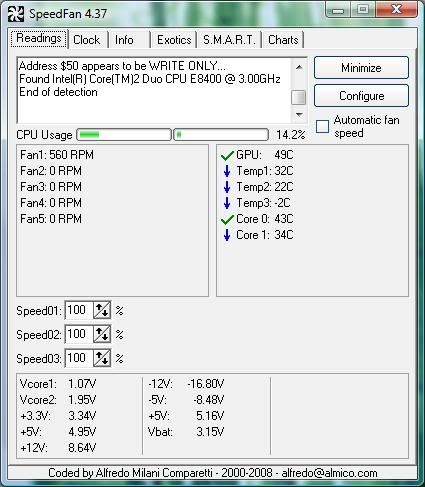Click the 'End of detection' log line
The width and height of the screenshot is (425, 487).
pos(58,92)
